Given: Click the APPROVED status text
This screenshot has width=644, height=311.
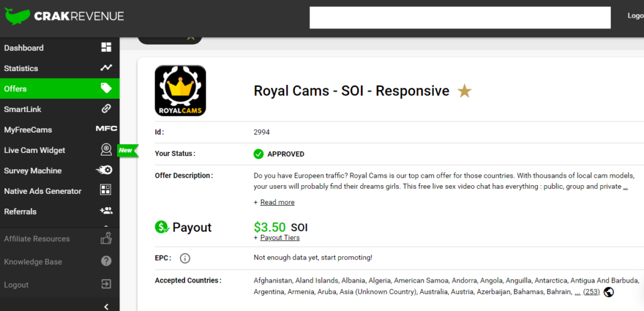Looking at the screenshot, I should click(x=286, y=154).
